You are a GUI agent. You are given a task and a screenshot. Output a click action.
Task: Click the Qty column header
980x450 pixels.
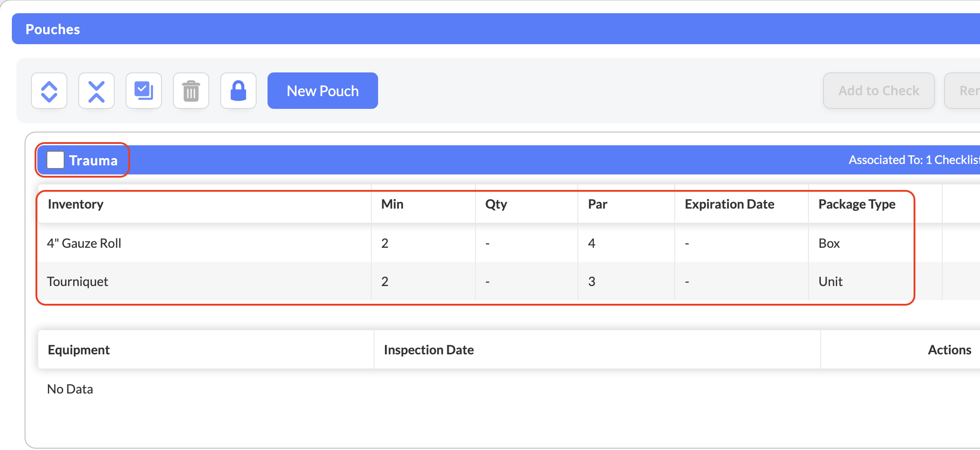click(x=496, y=204)
